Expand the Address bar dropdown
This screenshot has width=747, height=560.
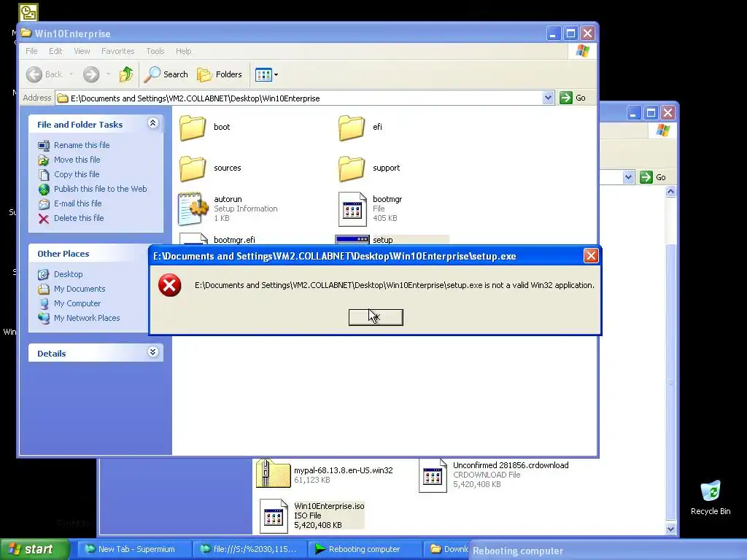pyautogui.click(x=548, y=98)
